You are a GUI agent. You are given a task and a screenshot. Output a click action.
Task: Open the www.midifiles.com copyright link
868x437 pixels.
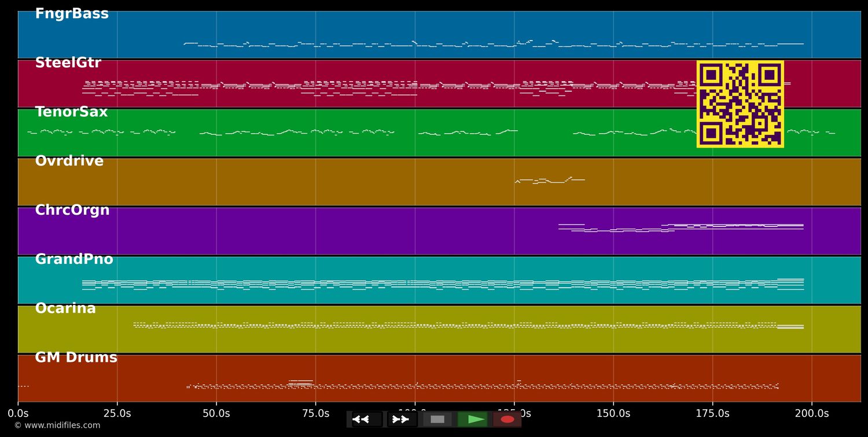click(x=57, y=425)
